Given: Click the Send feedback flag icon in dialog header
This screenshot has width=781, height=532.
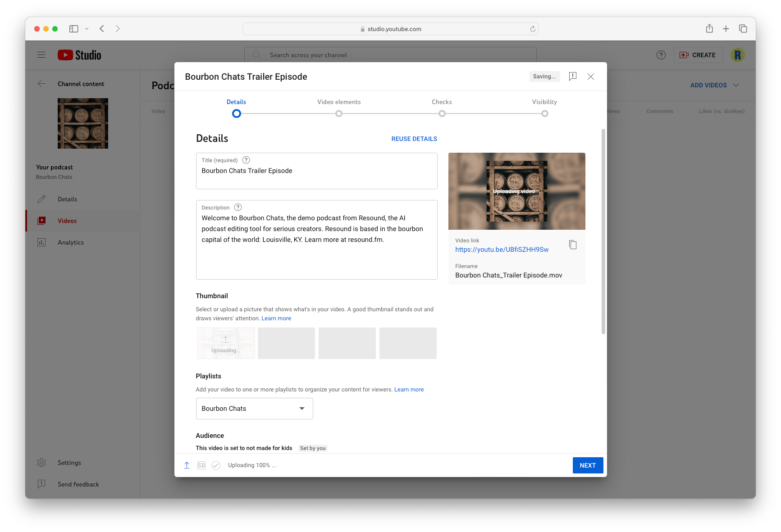Looking at the screenshot, I should pos(573,76).
